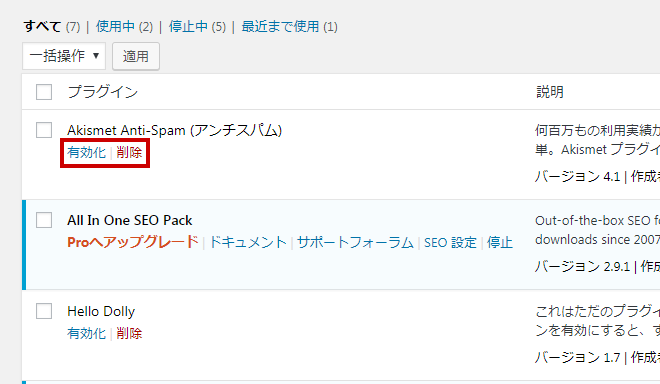Check the select-all checkbox beside プラグイン header
This screenshot has width=660, height=384.
click(44, 92)
